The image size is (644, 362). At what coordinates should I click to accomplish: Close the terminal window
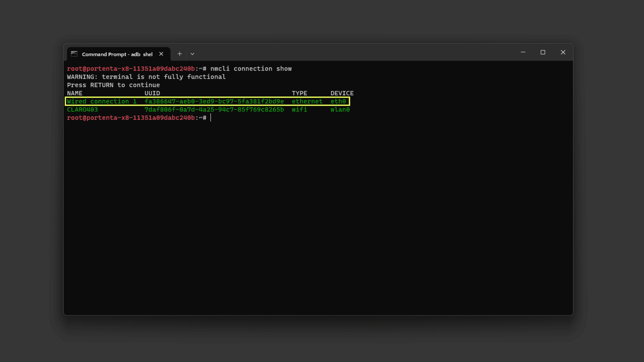coord(563,53)
